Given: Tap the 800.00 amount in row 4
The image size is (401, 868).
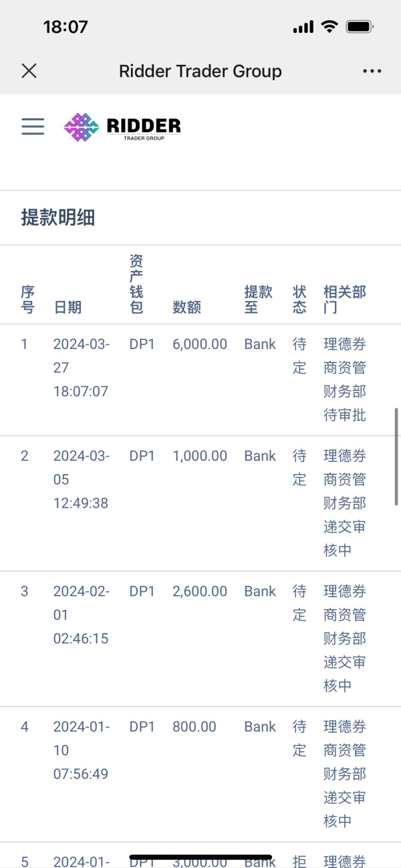Looking at the screenshot, I should (194, 726).
